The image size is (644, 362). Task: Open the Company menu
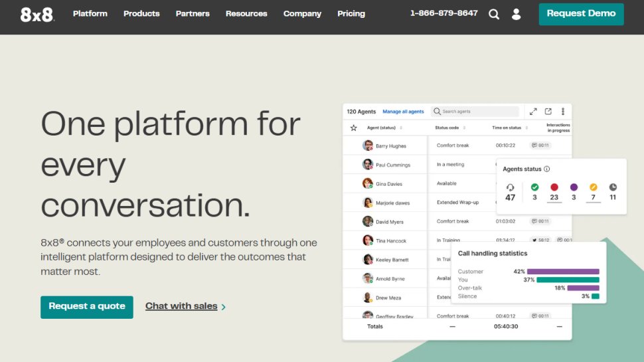click(x=302, y=13)
